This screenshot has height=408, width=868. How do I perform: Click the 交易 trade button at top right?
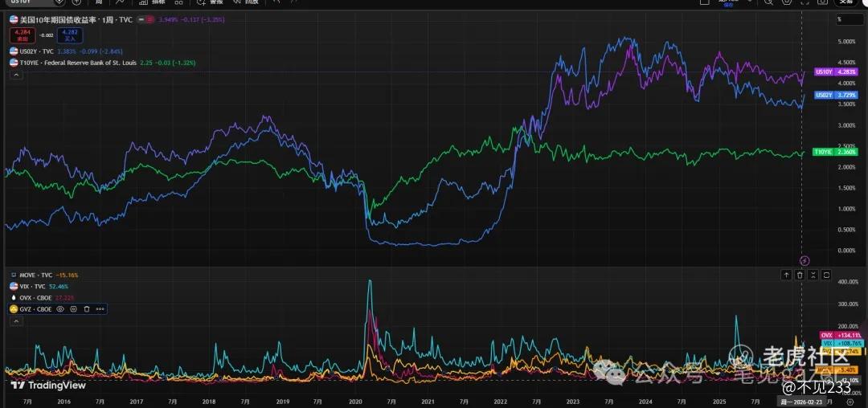[x=845, y=2]
